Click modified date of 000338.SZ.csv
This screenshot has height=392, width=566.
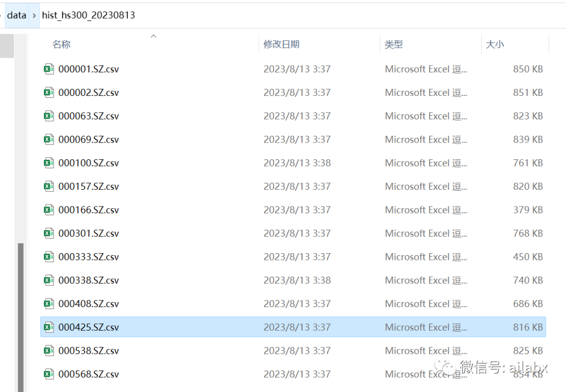297,280
